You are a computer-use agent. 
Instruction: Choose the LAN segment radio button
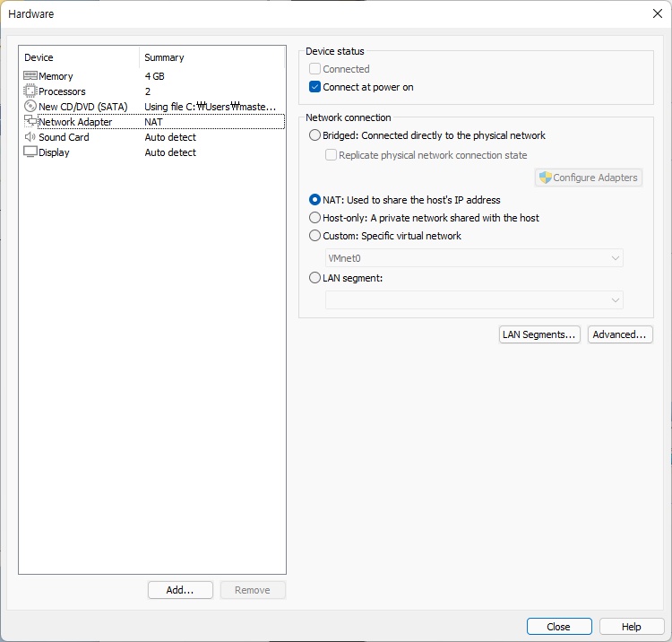click(x=314, y=278)
